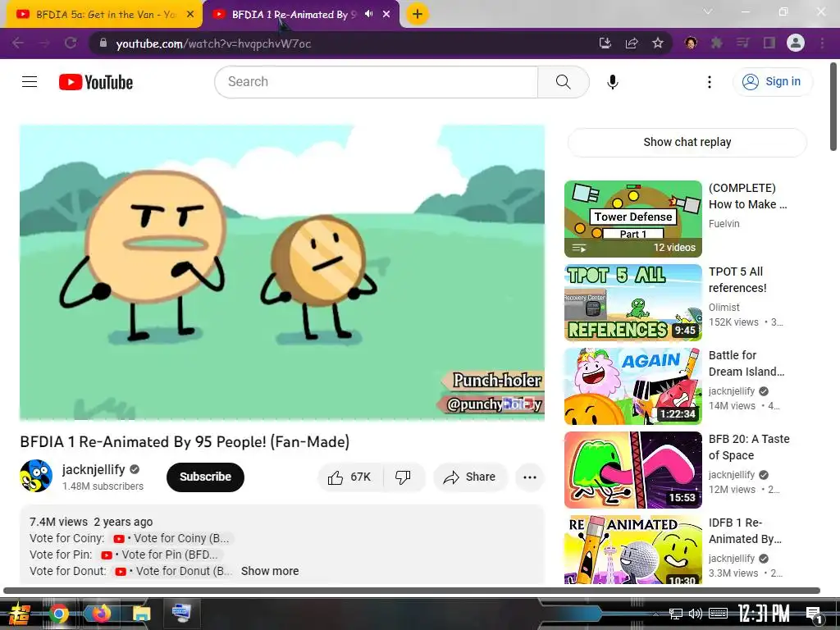Click horizontal page scrollbar
Viewport: 840px width, 630px height.
click(412, 591)
